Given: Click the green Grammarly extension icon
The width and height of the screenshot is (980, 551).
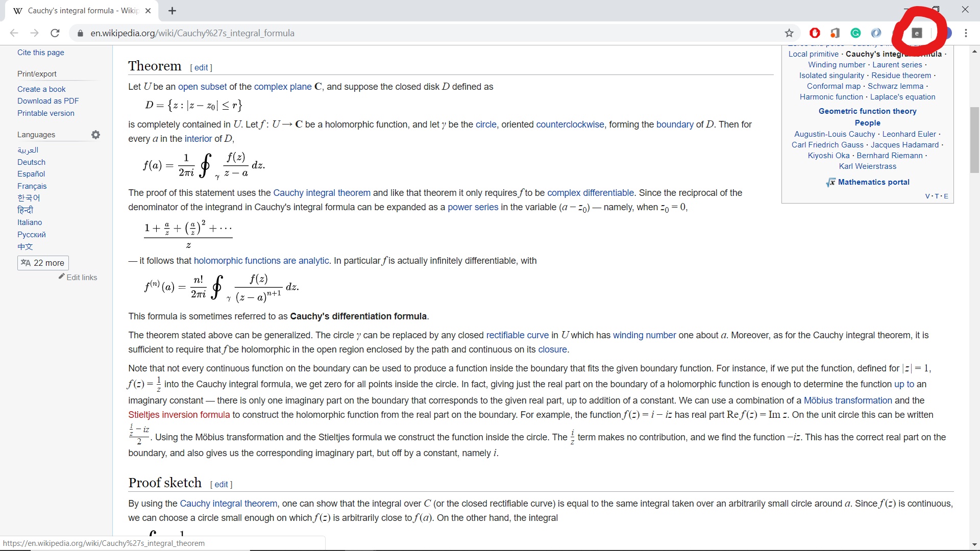Looking at the screenshot, I should [855, 33].
